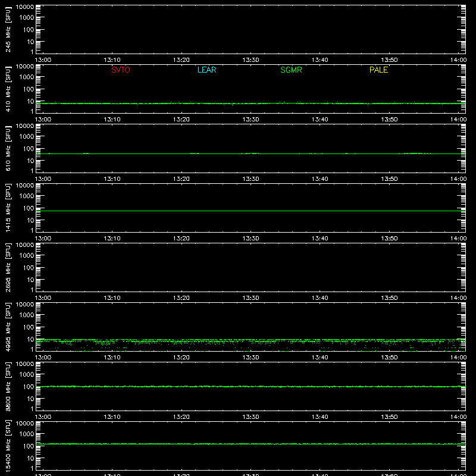The image size is (476, 476).
Task: Click the 100 tick label of 2695 MHz panel
Action: coord(29,268)
